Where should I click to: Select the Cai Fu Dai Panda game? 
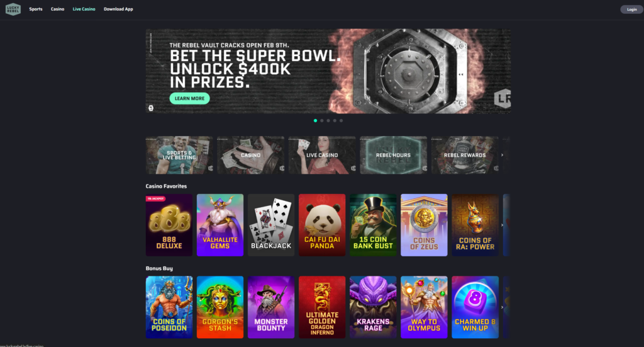322,225
